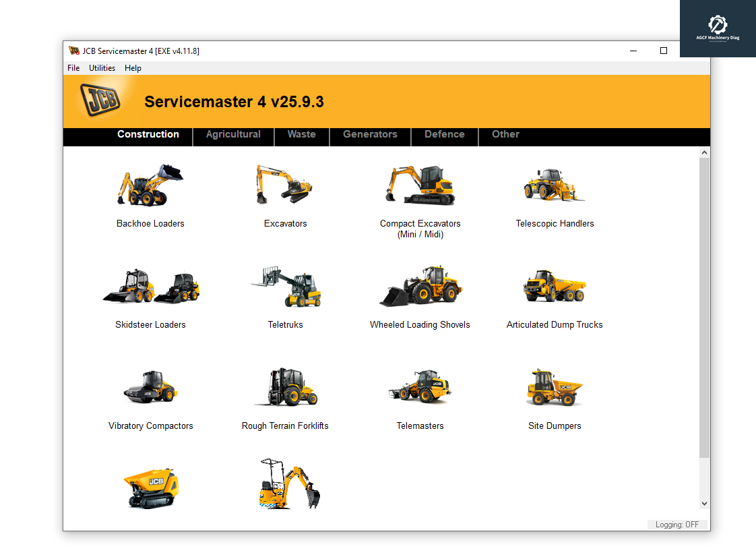756x559 pixels.
Task: Click the scrollbar down arrow
Action: [704, 503]
